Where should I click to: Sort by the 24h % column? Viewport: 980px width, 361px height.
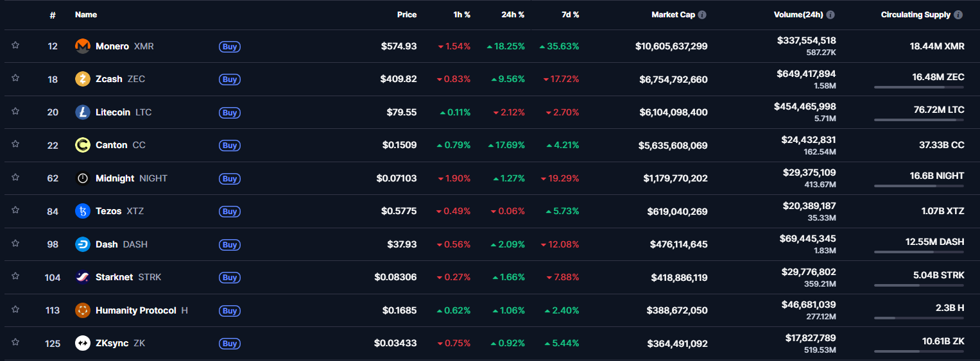coord(513,15)
